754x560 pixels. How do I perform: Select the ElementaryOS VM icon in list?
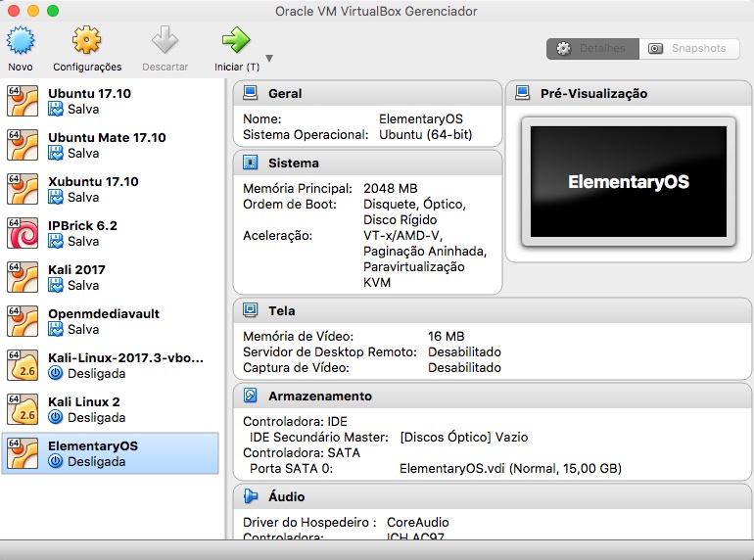23,453
